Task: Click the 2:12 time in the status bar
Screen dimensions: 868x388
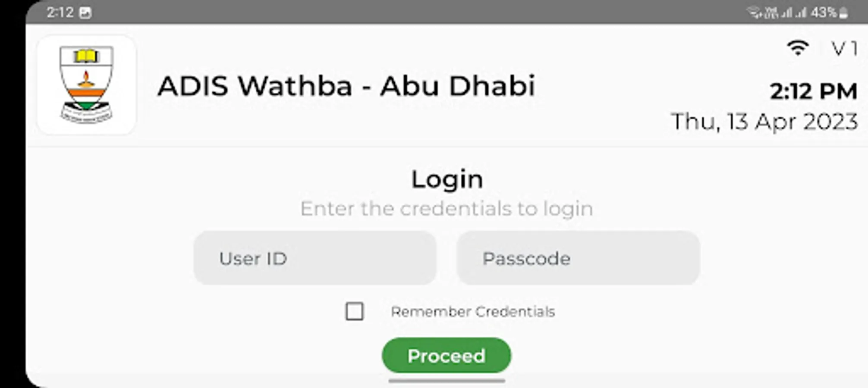Action: (x=60, y=13)
